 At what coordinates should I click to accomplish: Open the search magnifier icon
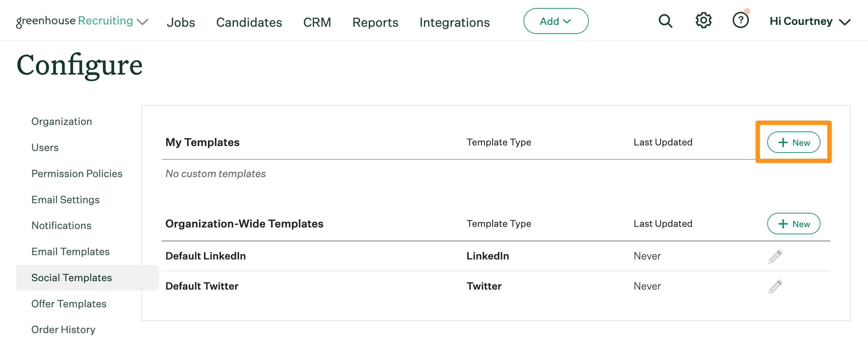point(665,21)
